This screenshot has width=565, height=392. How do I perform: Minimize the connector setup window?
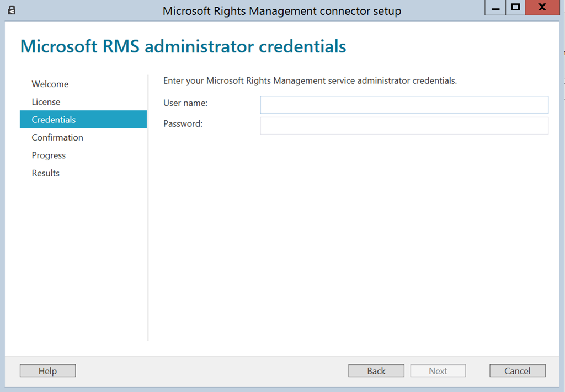tap(495, 8)
